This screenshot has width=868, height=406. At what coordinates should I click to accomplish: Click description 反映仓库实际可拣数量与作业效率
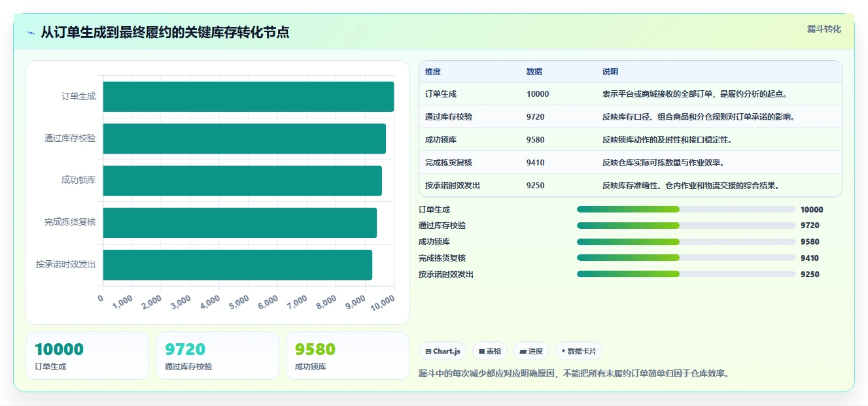pyautogui.click(x=663, y=163)
